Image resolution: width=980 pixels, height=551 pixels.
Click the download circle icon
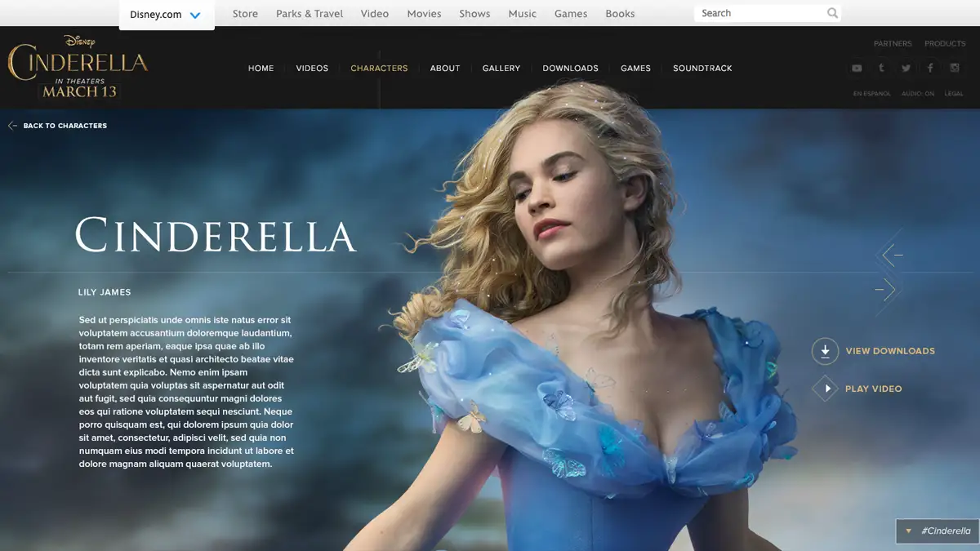(825, 351)
